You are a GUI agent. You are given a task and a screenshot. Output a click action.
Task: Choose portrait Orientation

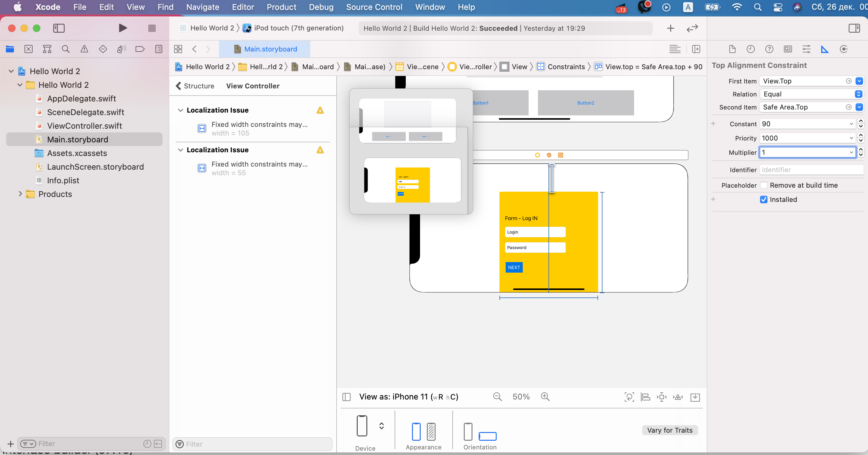[468, 431]
